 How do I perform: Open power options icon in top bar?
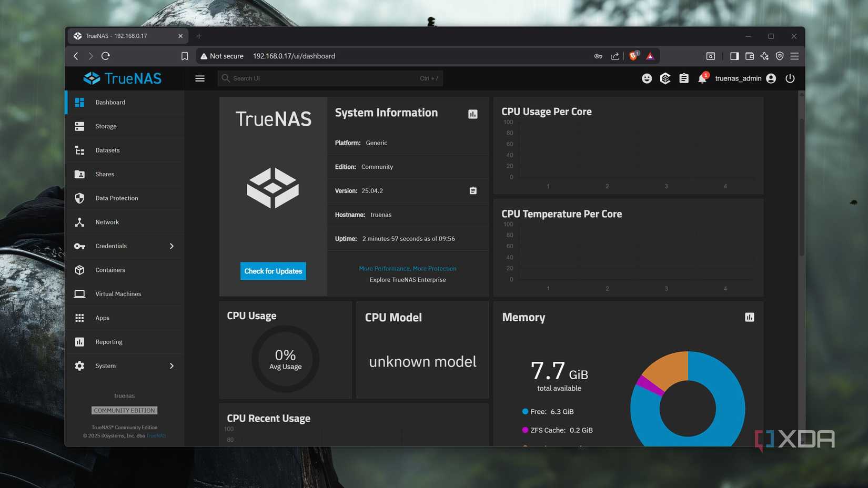[790, 78]
